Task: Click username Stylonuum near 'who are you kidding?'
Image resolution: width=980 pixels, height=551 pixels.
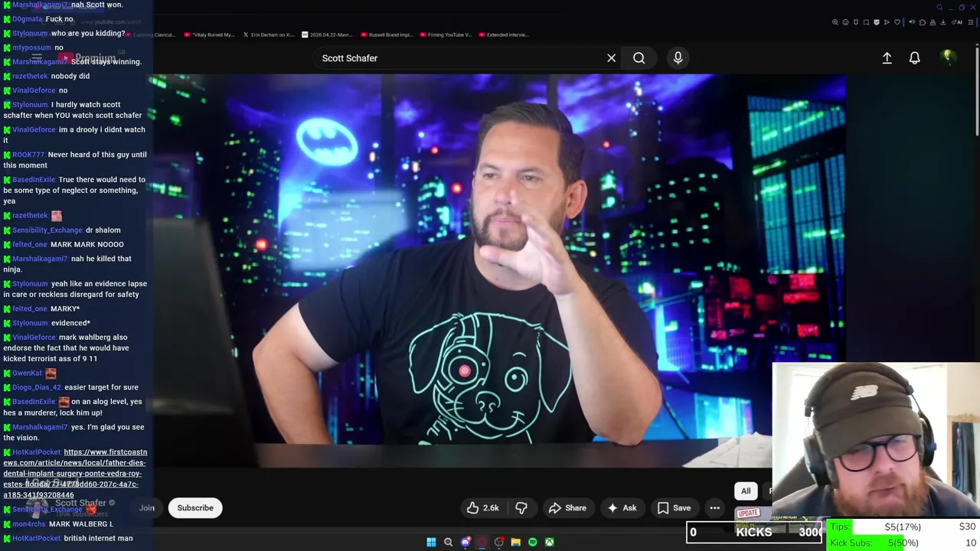Action: tap(30, 34)
